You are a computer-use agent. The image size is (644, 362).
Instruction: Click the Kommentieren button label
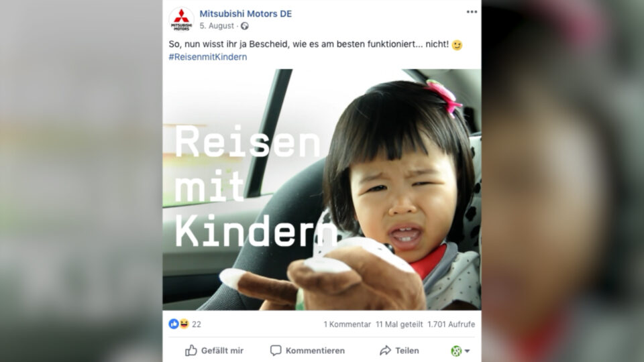315,351
